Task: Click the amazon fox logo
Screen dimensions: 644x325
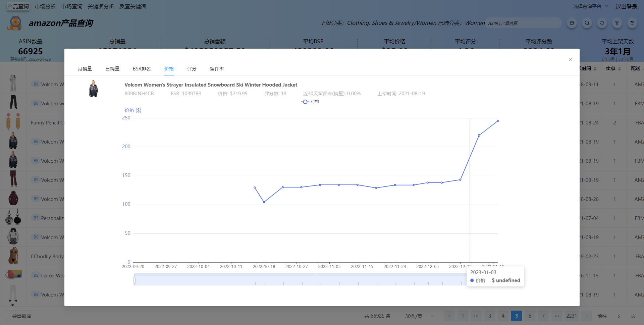Action: [14, 23]
